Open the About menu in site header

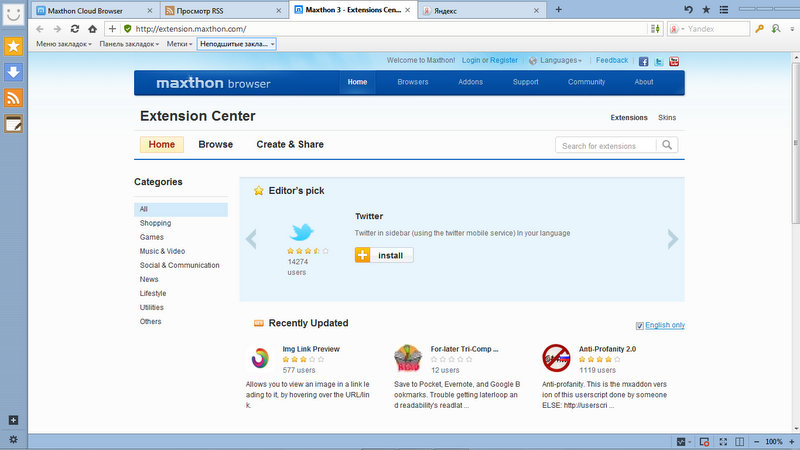[x=644, y=82]
